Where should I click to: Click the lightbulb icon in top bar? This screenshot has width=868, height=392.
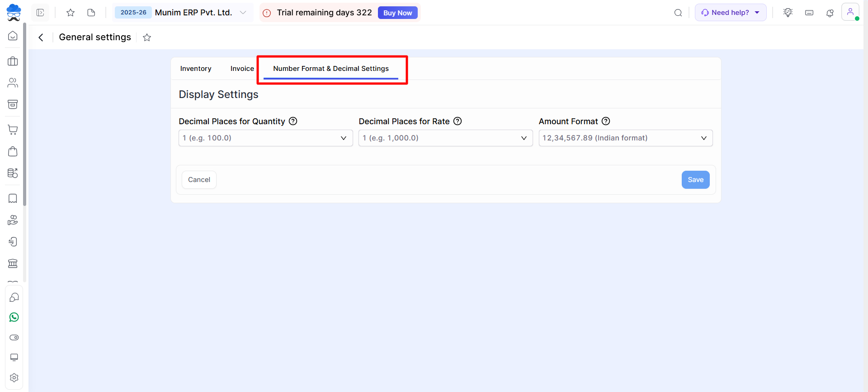[x=788, y=13]
